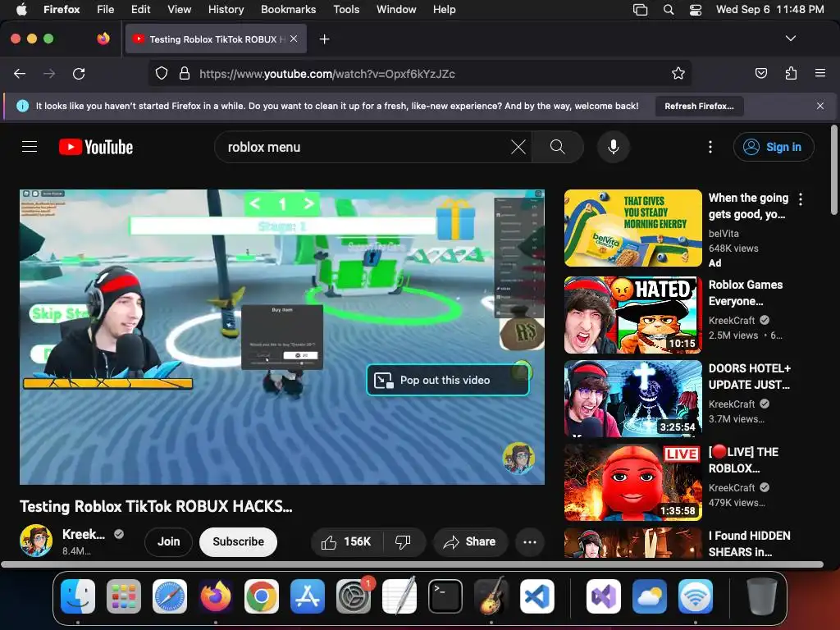Open Visual Studio Code from the Dock
The width and height of the screenshot is (840, 630).
click(x=536, y=596)
